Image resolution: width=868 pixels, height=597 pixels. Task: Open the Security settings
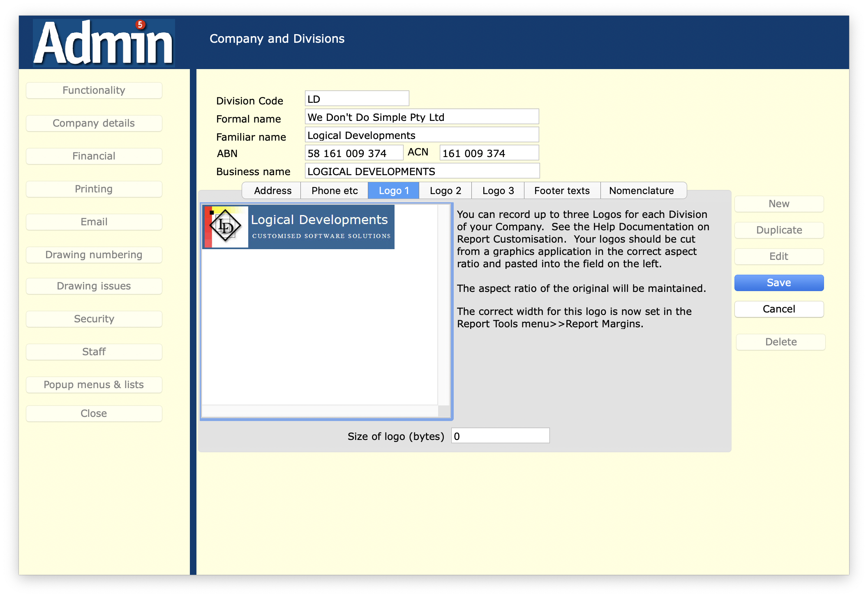pyautogui.click(x=94, y=319)
